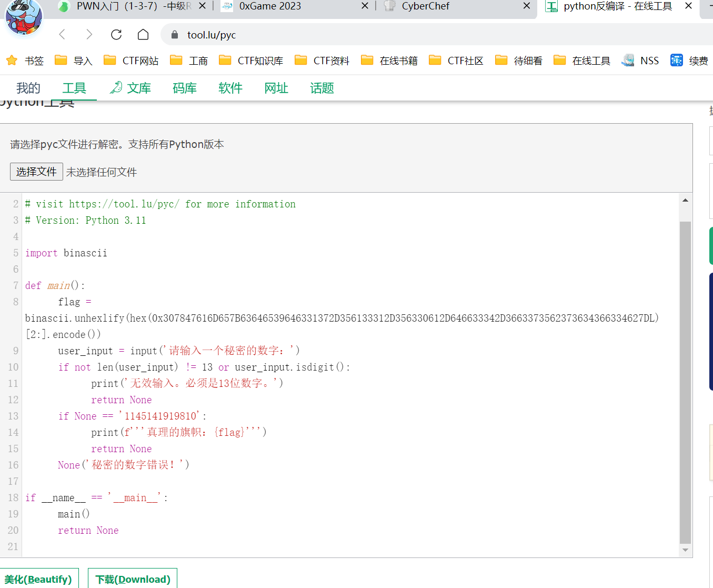The height and width of the screenshot is (588, 713).
Task: Click the 美化(Beautify) button
Action: (x=38, y=579)
